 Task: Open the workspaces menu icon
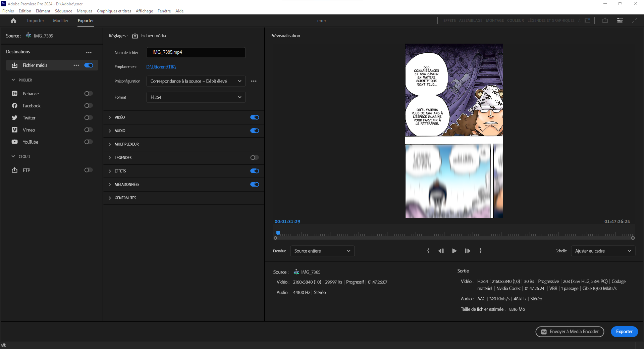pos(620,20)
